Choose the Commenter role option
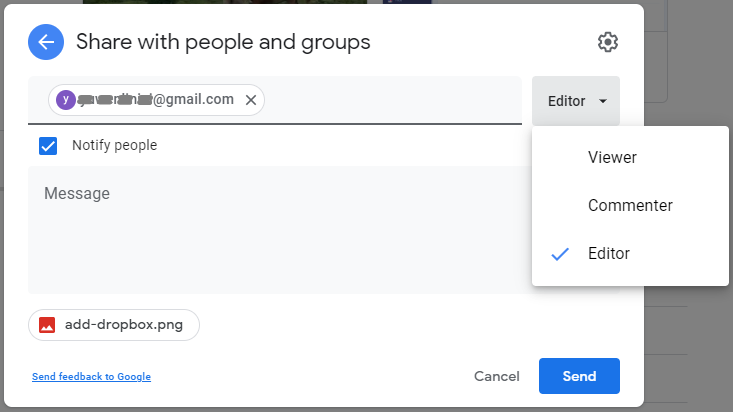Image resolution: width=733 pixels, height=412 pixels. tap(630, 206)
